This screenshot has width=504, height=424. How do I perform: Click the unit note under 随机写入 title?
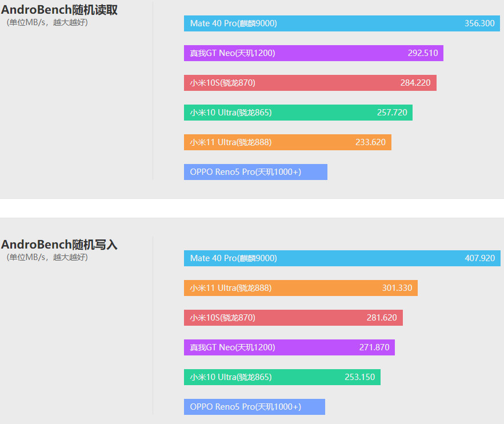pyautogui.click(x=47, y=257)
